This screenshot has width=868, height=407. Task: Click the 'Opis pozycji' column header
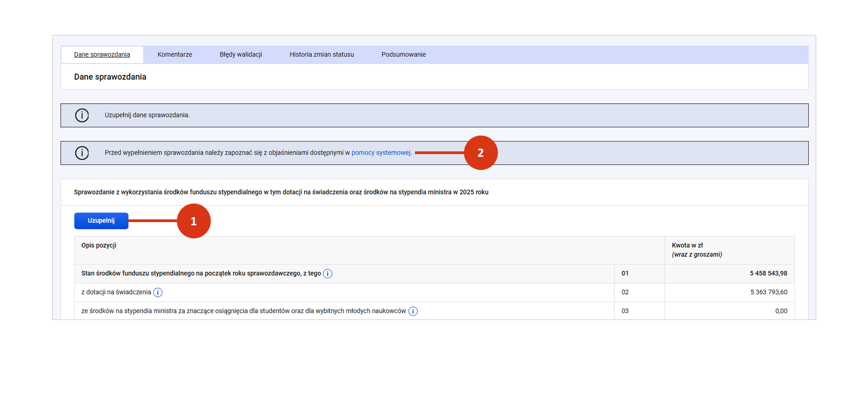tap(99, 245)
